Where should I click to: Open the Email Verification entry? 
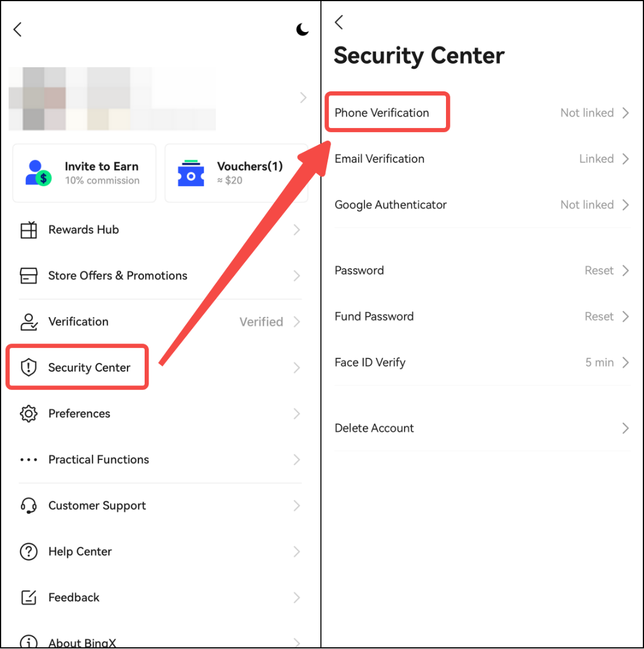(x=379, y=159)
